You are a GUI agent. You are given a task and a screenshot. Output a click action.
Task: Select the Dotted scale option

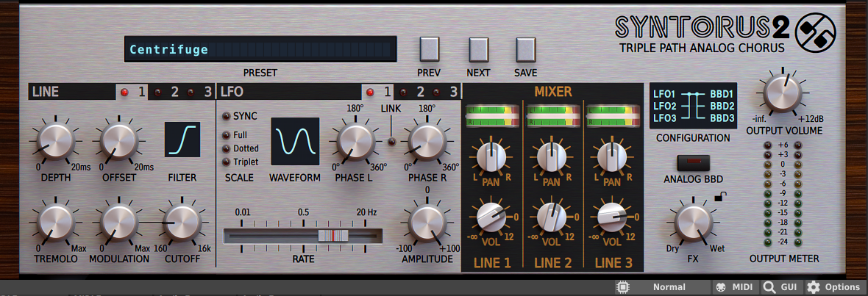[x=227, y=148]
